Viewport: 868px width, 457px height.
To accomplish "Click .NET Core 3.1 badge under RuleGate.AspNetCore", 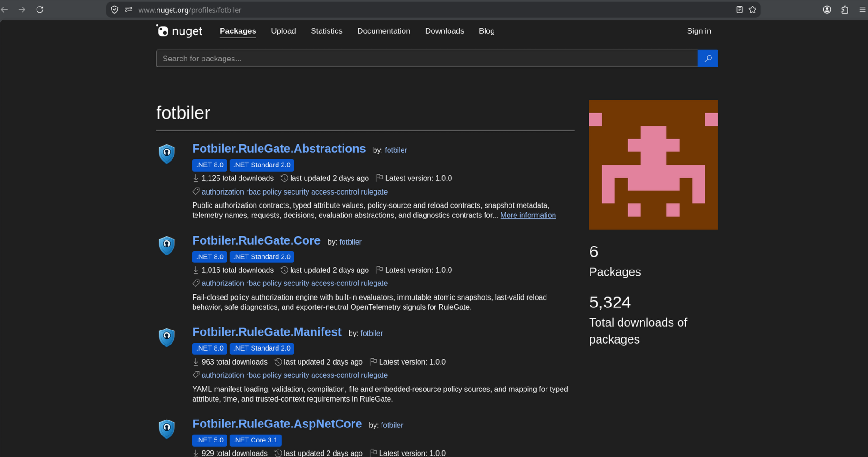I will point(255,440).
